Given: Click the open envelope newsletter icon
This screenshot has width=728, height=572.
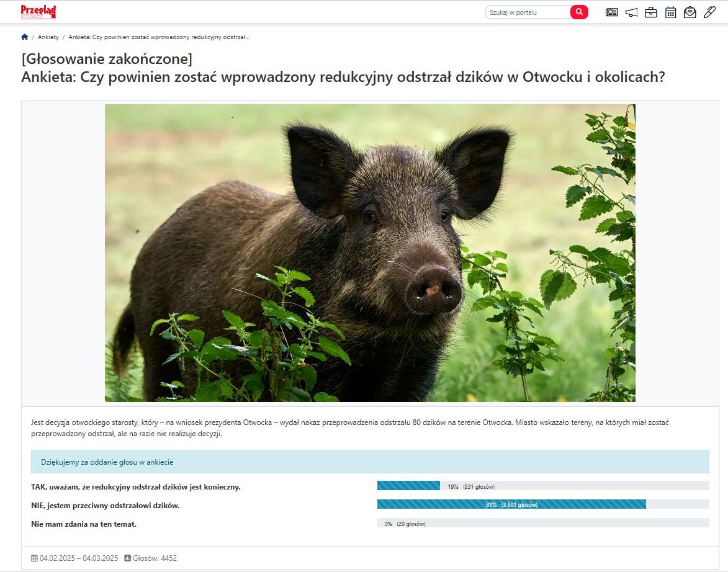Looking at the screenshot, I should [x=690, y=12].
